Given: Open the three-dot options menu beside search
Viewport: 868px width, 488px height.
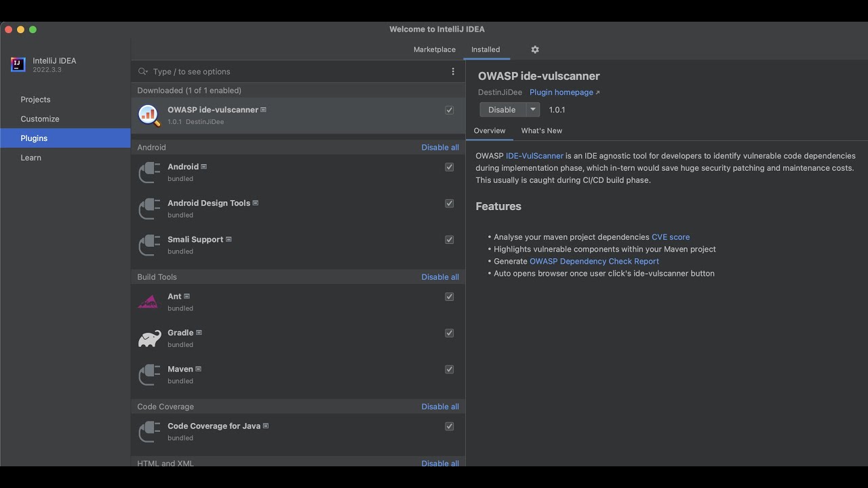Looking at the screenshot, I should (x=453, y=71).
